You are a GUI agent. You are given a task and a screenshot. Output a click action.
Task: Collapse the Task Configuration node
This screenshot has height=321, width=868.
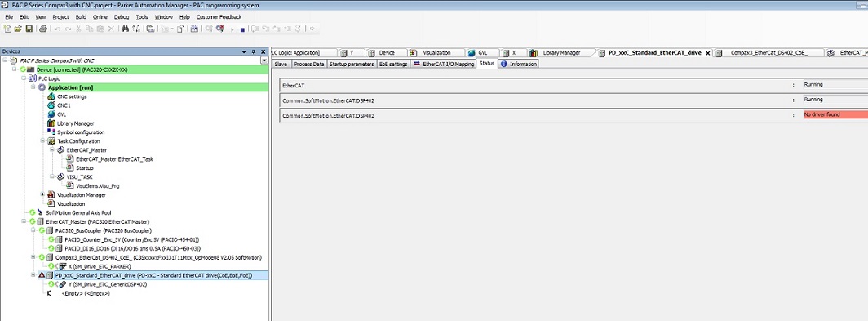coord(42,140)
